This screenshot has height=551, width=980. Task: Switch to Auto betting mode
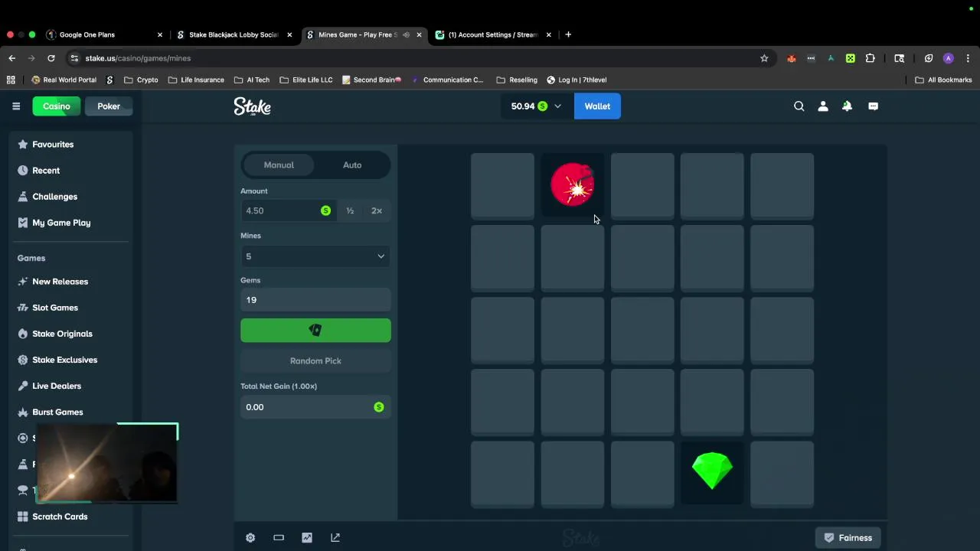click(x=352, y=165)
